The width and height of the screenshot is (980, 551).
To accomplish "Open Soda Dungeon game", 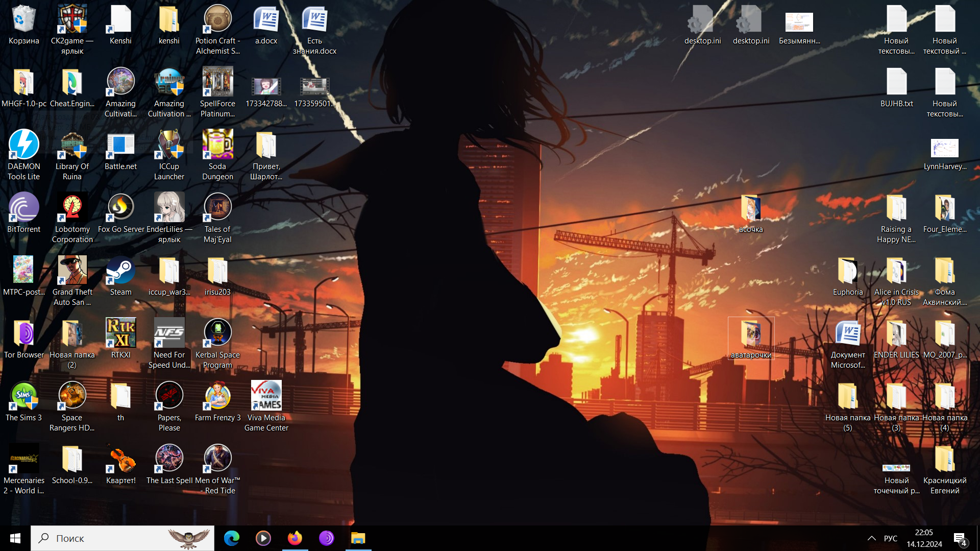I will point(217,155).
